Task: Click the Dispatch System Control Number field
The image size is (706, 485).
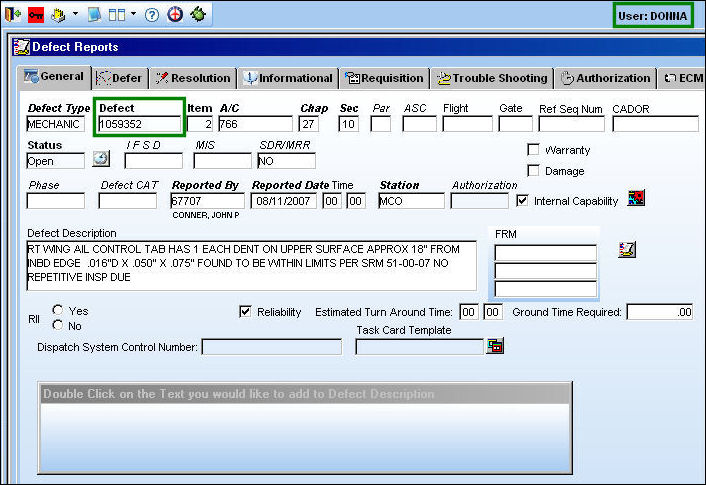Action: (x=272, y=347)
